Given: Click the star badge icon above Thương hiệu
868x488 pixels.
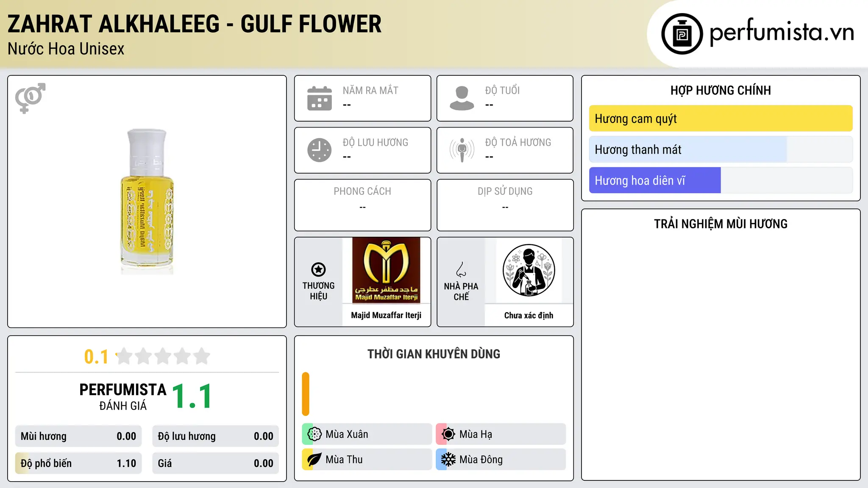Looking at the screenshot, I should pyautogui.click(x=318, y=269).
